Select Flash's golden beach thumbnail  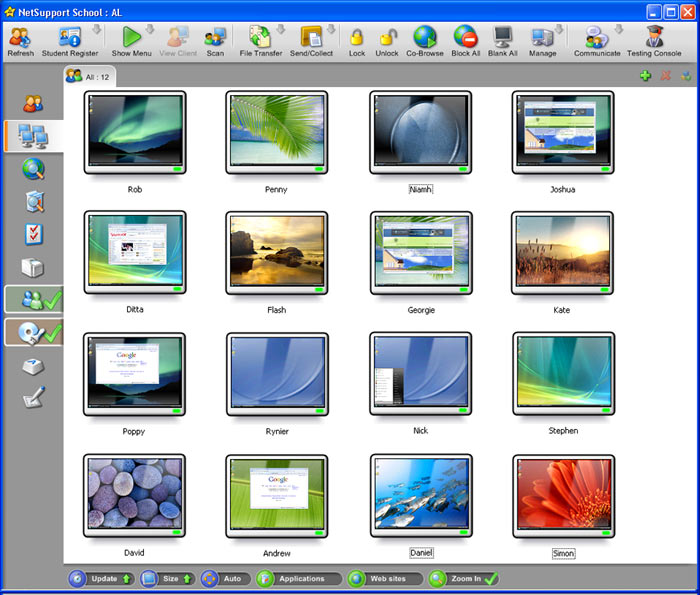pos(277,253)
